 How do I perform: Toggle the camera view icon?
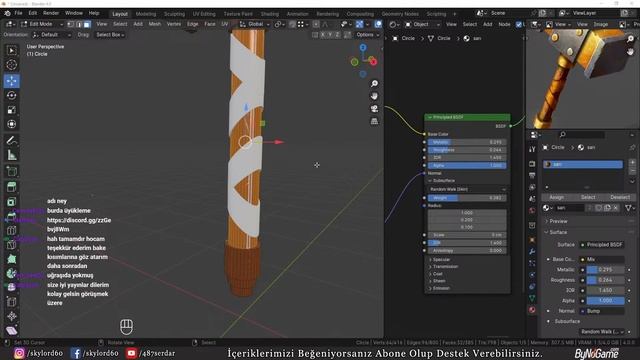point(374,109)
